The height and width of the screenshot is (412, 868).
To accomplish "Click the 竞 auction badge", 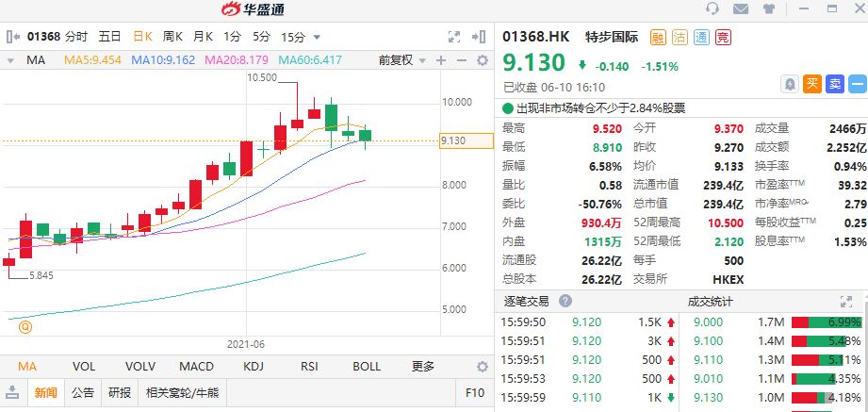I will [723, 38].
